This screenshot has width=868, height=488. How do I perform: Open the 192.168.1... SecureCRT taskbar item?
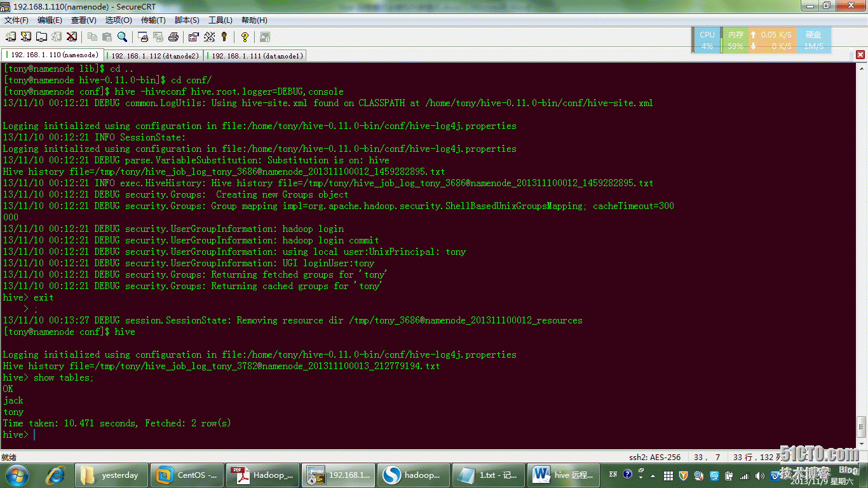(338, 475)
